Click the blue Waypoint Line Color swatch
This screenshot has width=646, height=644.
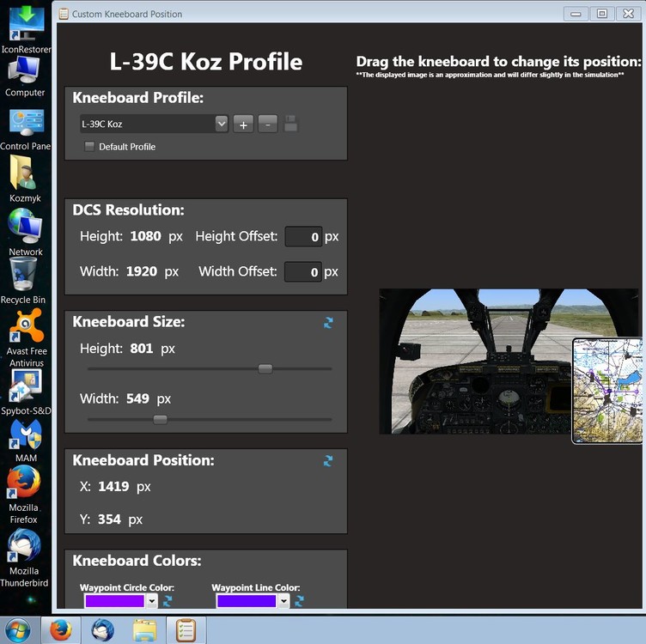(247, 601)
